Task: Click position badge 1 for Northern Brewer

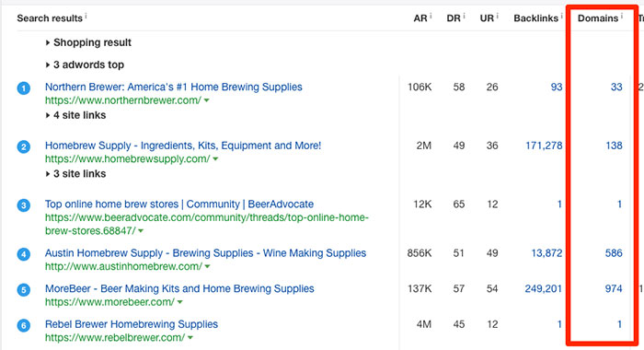Action: point(23,88)
